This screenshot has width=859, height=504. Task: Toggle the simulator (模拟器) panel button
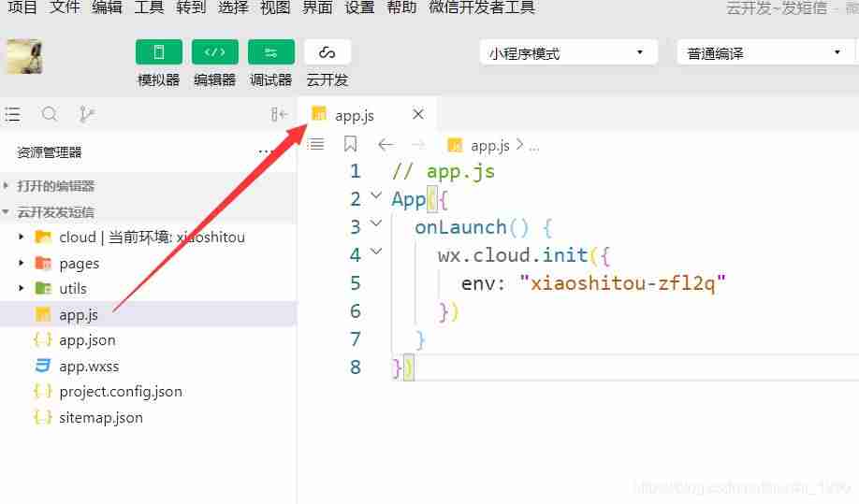(159, 52)
